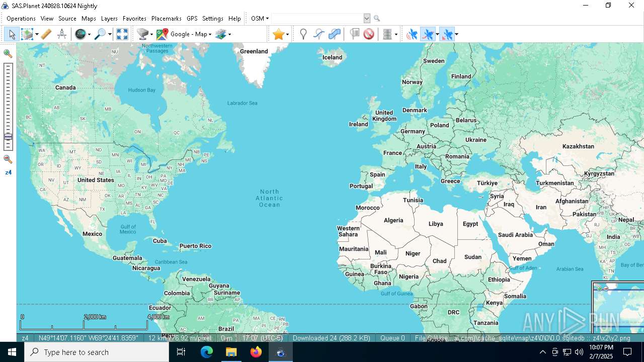The image size is (644, 362).
Task: Click the Google Map selector icon
Action: coord(162,34)
